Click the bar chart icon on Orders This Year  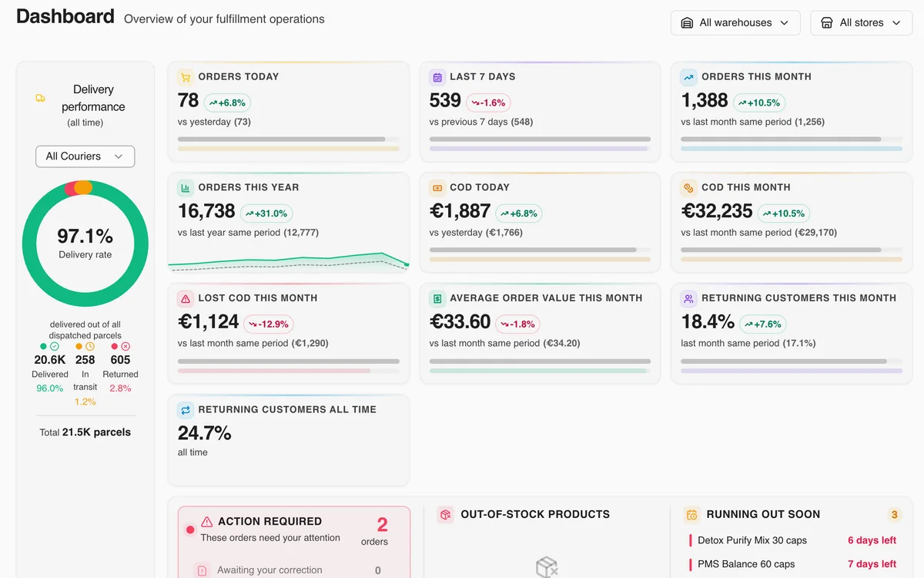[185, 187]
